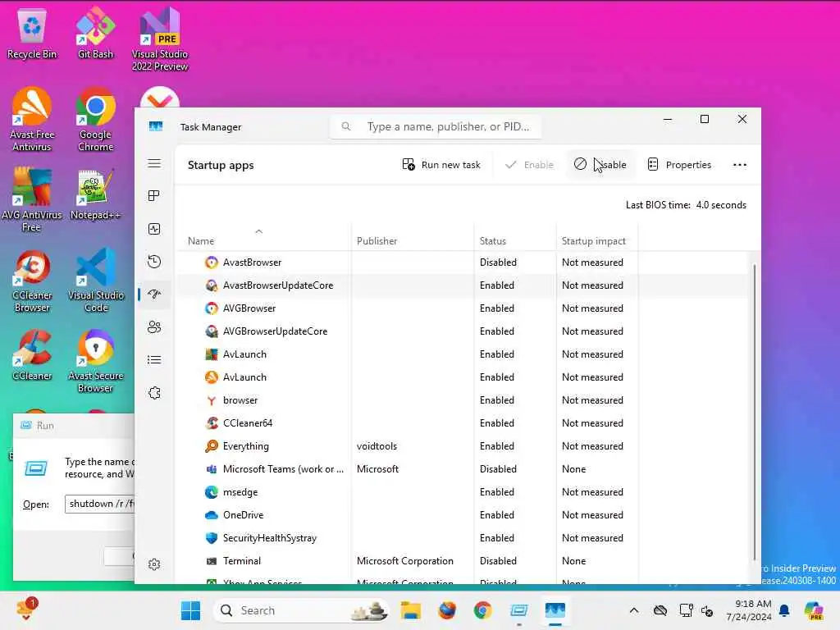Open the Git Bash desktop shortcut

[95, 33]
